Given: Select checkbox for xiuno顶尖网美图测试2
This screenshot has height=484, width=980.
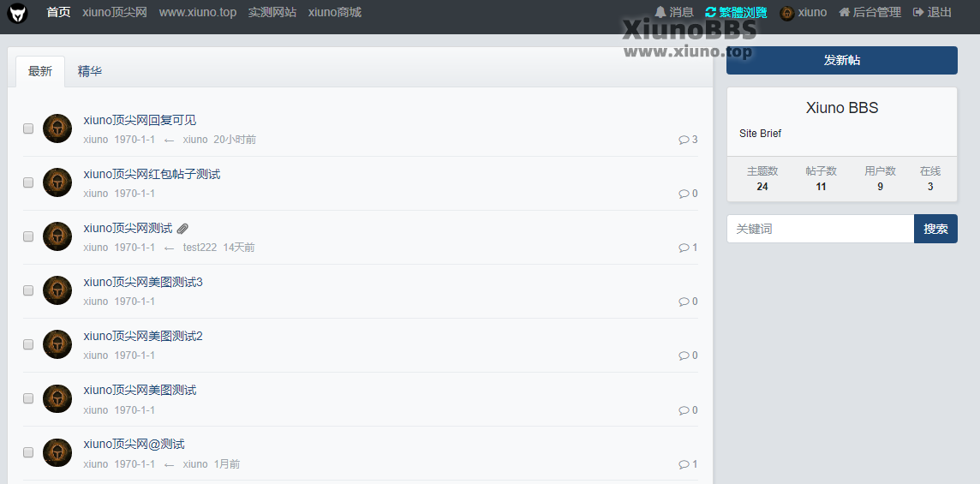Looking at the screenshot, I should (x=28, y=344).
